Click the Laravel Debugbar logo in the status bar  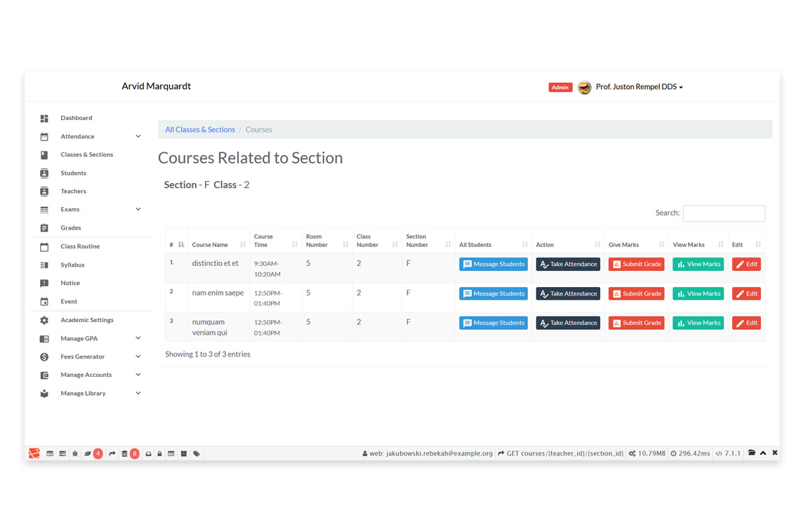tap(33, 453)
